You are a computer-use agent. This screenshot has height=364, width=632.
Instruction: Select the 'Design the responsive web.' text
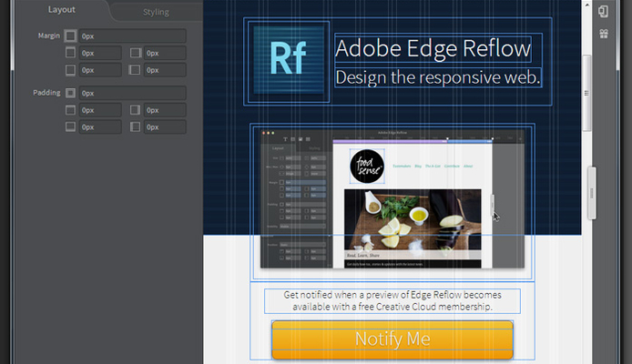438,77
